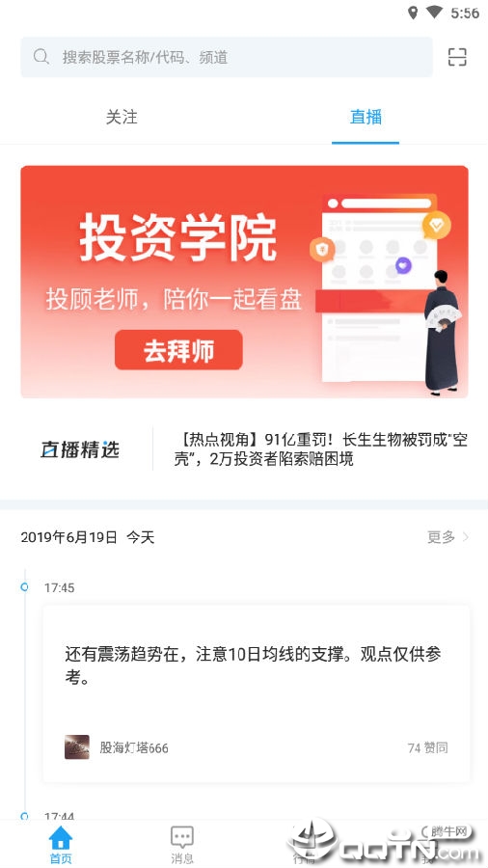The image size is (488, 868).
Task: Tap 74 赞同 on the post
Action: [x=427, y=747]
